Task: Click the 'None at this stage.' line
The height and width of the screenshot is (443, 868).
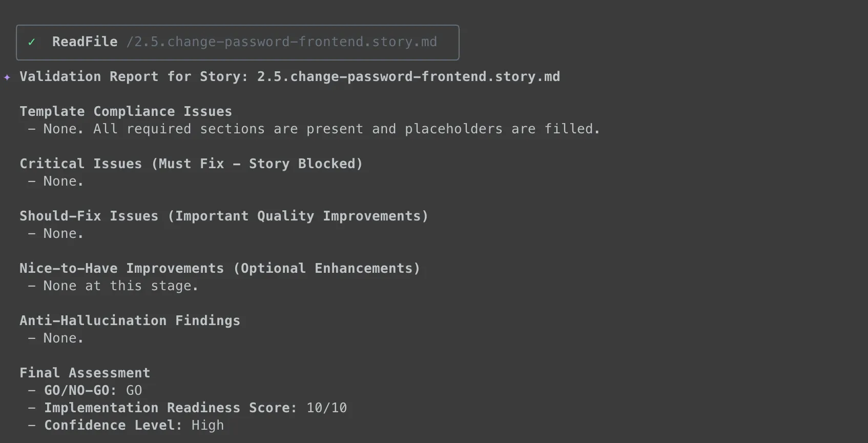Action: [x=120, y=286]
